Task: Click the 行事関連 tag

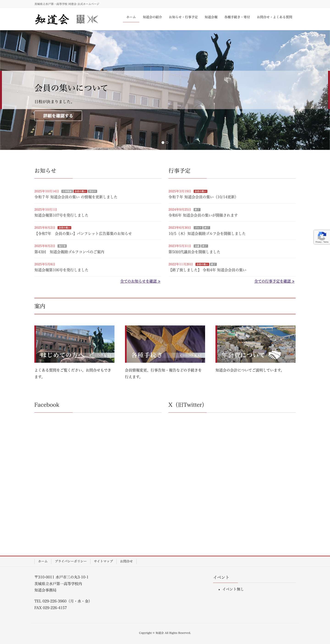Action: (x=67, y=191)
